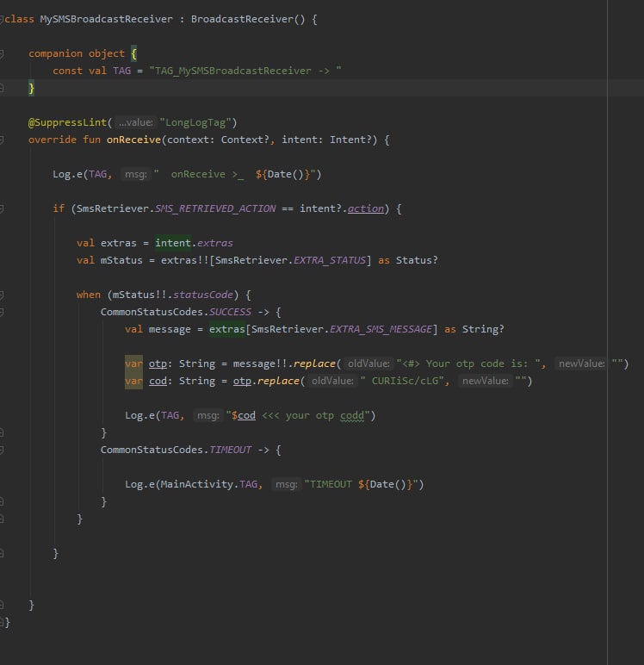Click the 'message' variable declaration
The image size is (644, 665).
(170, 329)
